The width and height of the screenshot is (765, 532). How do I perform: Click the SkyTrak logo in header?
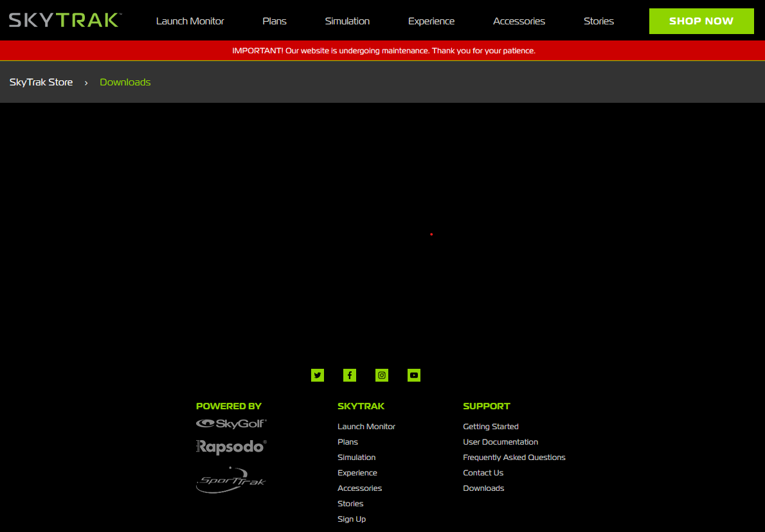64,21
